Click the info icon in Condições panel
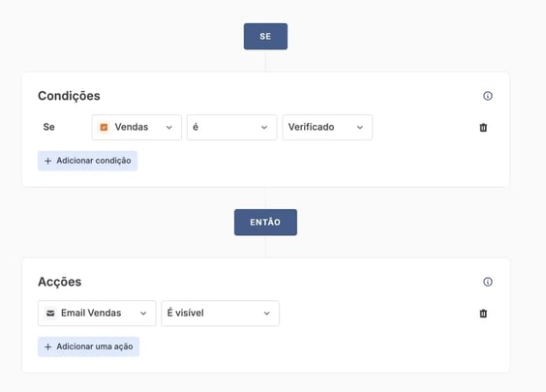This screenshot has height=392, width=546. tap(488, 96)
